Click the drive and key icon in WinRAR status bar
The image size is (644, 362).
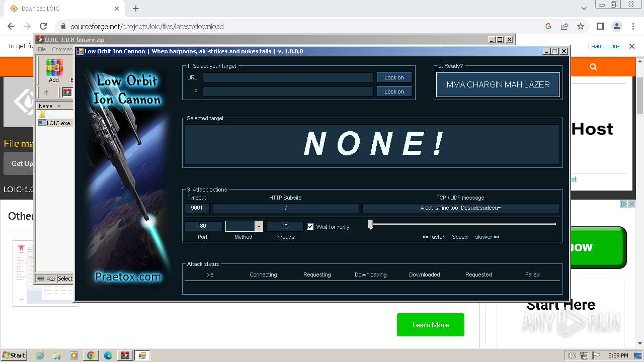[x=46, y=279]
